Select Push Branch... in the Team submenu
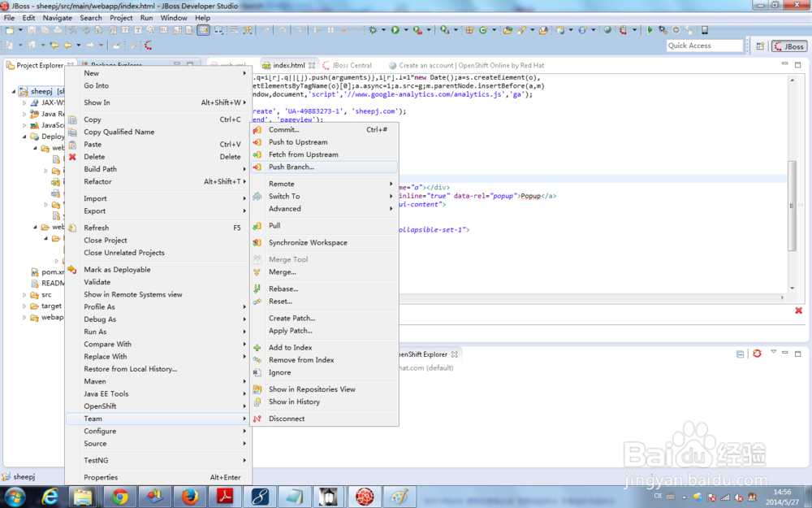Viewport: 812px width, 508px height. tap(324, 167)
